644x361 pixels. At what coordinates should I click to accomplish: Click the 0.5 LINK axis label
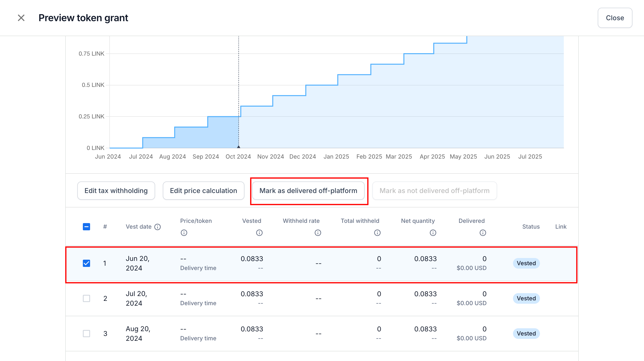(x=93, y=85)
